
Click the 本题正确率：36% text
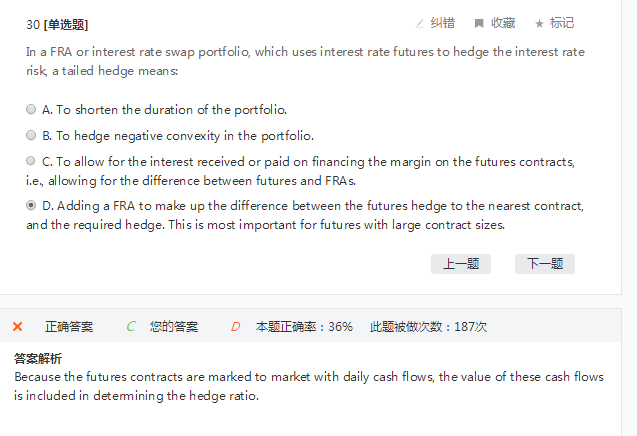tap(304, 327)
